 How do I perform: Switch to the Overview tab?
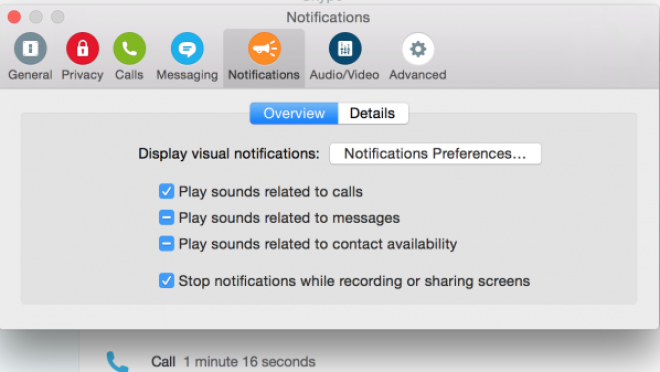click(294, 113)
